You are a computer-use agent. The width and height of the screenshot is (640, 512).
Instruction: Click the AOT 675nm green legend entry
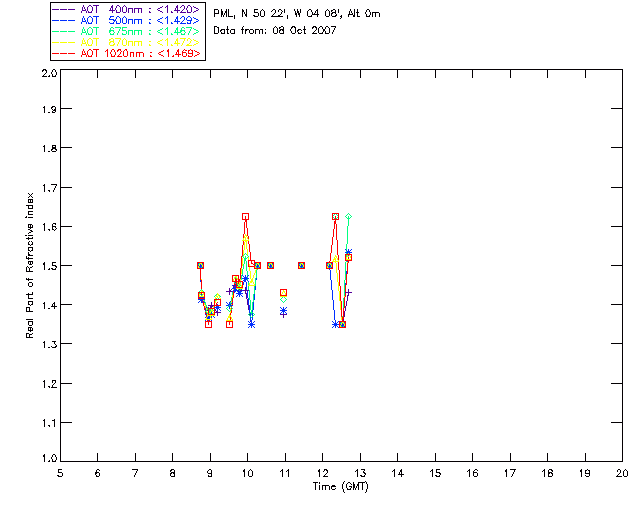[127, 31]
